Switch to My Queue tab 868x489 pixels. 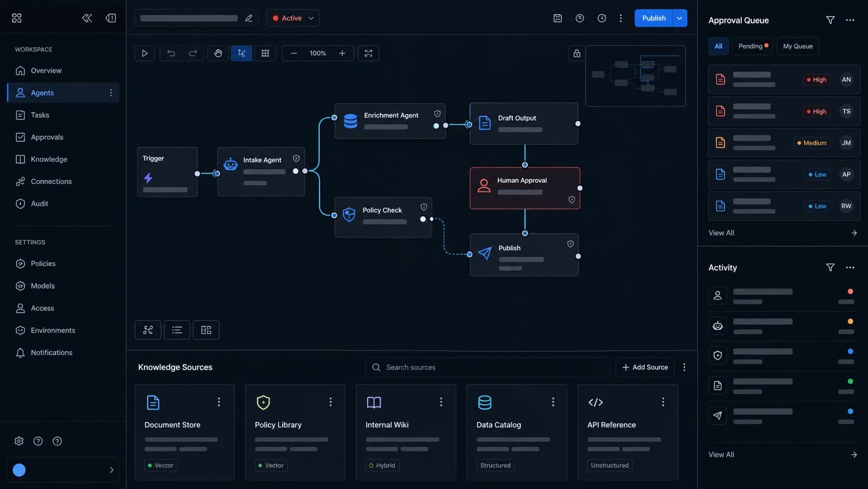click(x=797, y=46)
